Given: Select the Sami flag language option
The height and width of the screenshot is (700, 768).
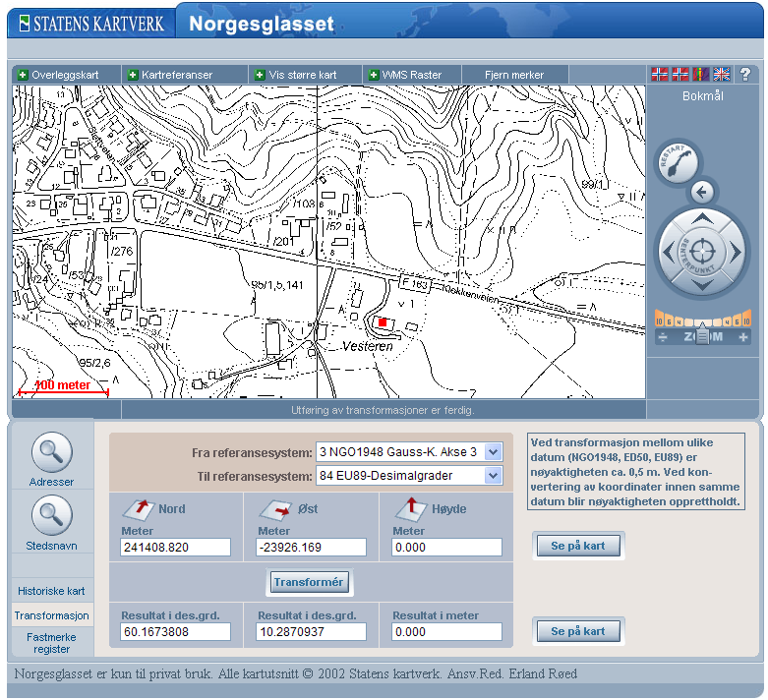Looking at the screenshot, I should 700,74.
